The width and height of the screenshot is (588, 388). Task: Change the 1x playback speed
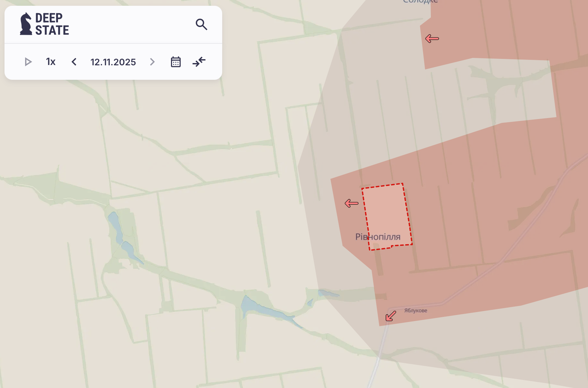[51, 62]
